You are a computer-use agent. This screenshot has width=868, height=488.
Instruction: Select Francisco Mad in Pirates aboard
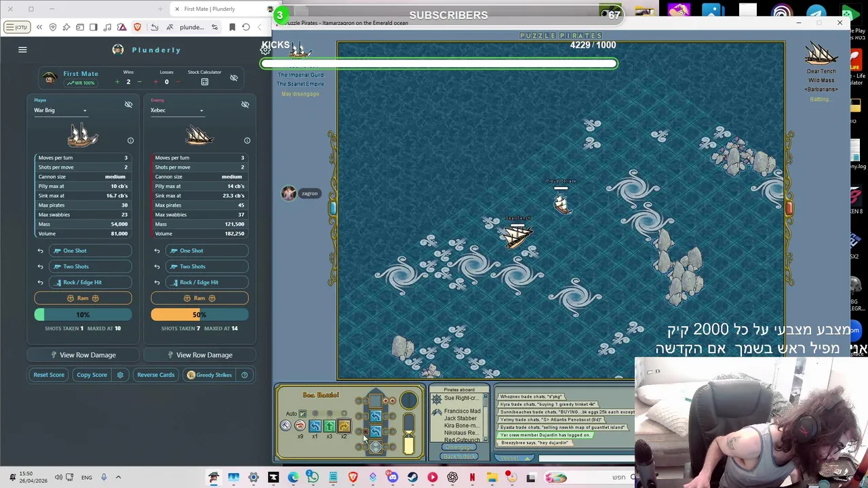(x=462, y=411)
